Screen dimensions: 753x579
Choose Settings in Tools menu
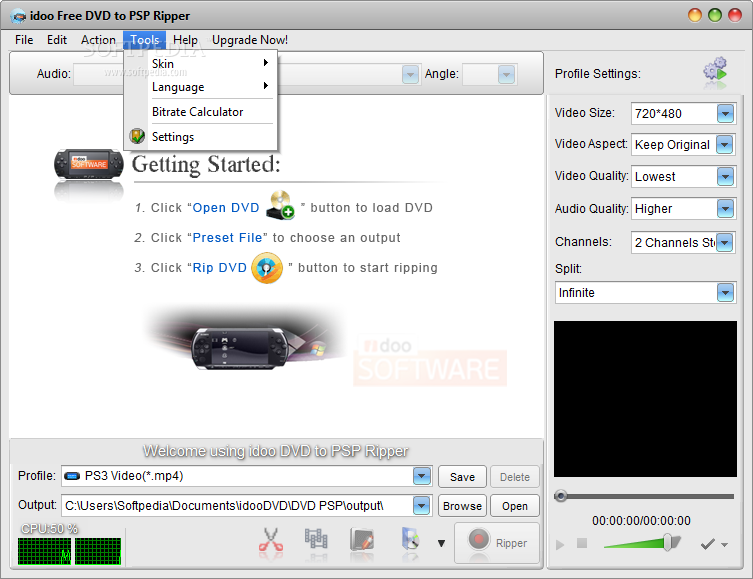tap(201, 136)
